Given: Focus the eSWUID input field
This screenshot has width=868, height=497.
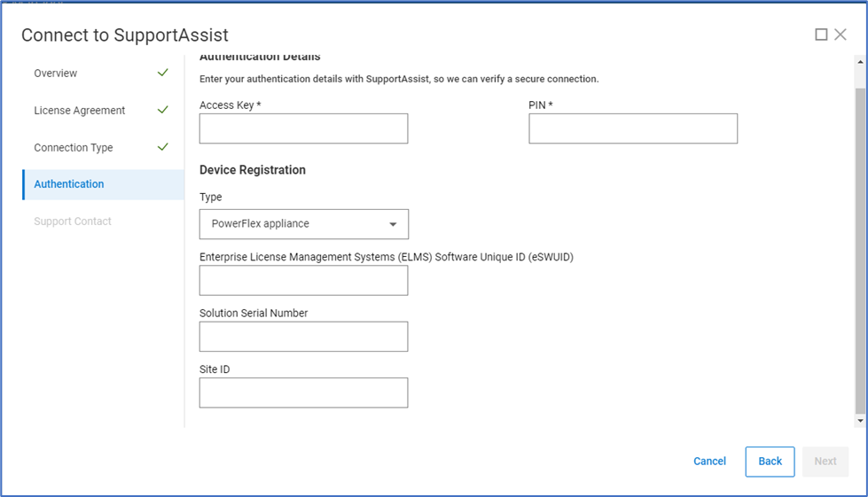Looking at the screenshot, I should click(x=303, y=280).
